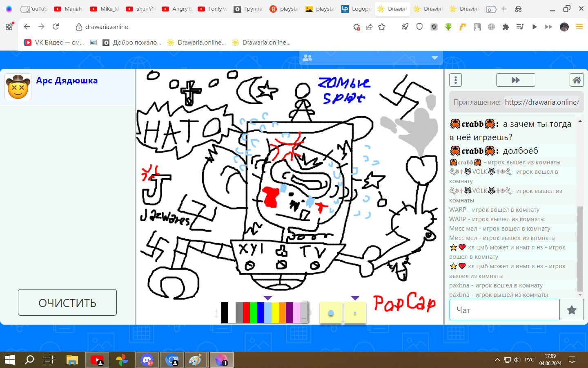Expand the players room dropdown bar
The image size is (588, 368).
click(371, 58)
